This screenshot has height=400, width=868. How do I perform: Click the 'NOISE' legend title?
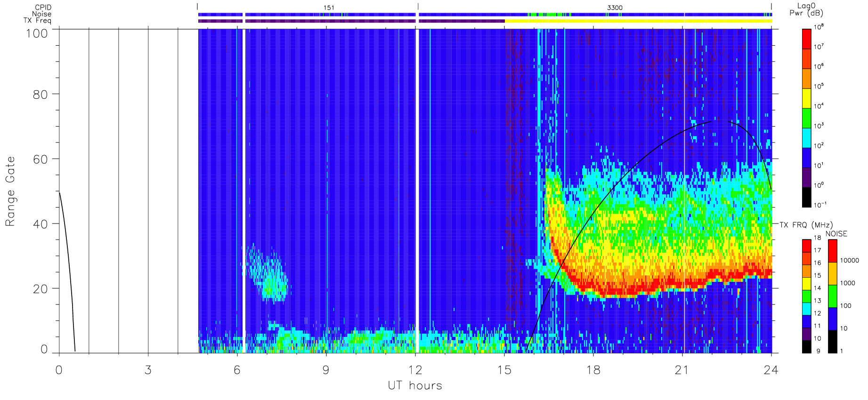(836, 234)
